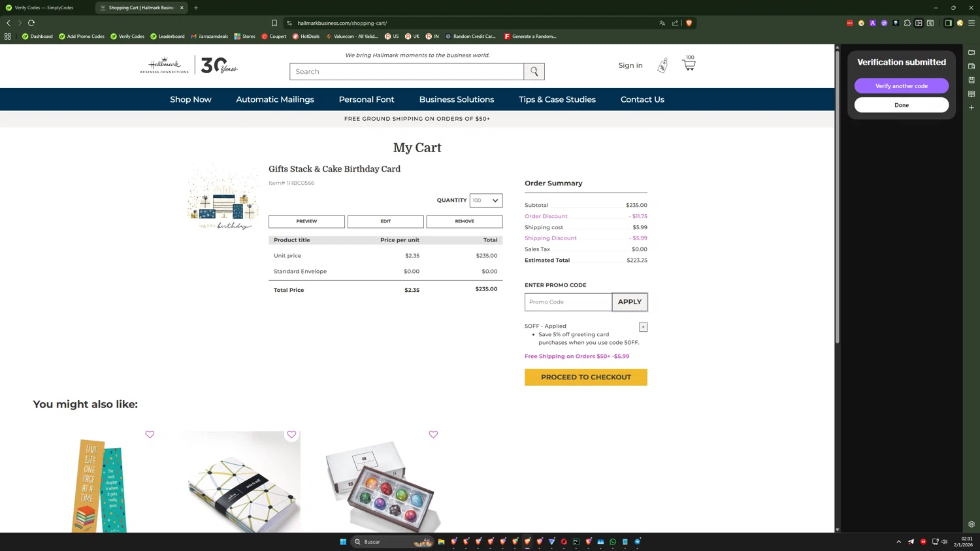Click the Preview button for the card
The width and height of the screenshot is (980, 551).
pyautogui.click(x=306, y=221)
